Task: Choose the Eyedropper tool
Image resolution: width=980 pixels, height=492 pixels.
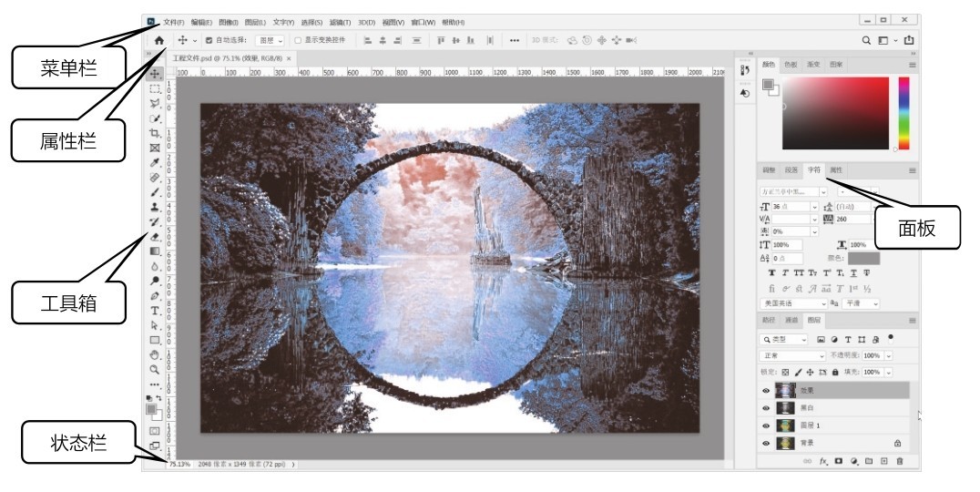Action: coord(155,163)
